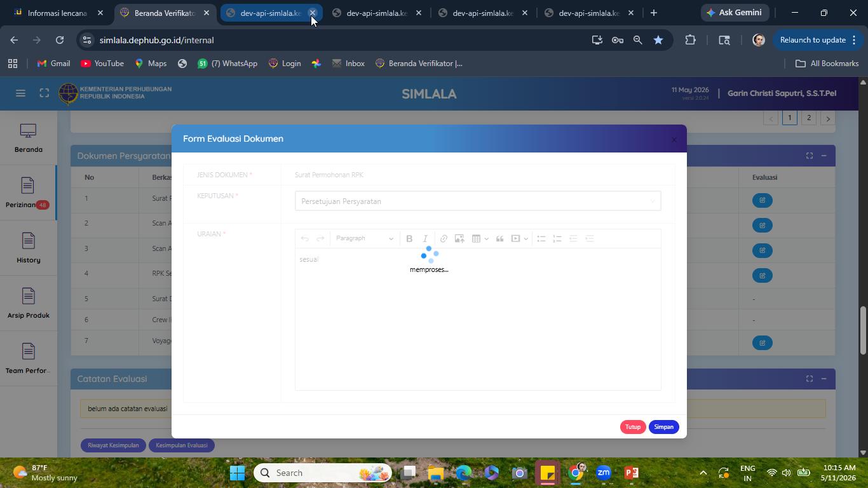The height and width of the screenshot is (488, 868).
Task: Close the Form Evaluasi Dokumen dialog
Action: point(674,140)
